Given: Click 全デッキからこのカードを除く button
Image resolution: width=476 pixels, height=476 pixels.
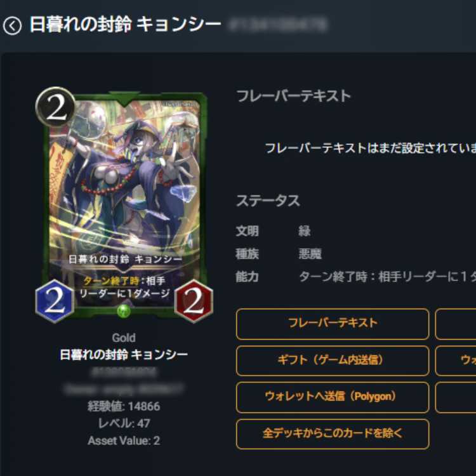Looking at the screenshot, I should [333, 434].
